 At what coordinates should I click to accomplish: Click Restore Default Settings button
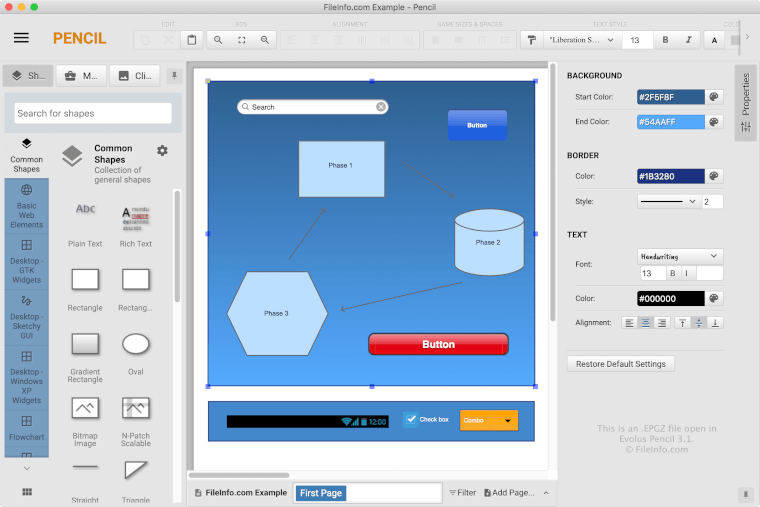(621, 364)
